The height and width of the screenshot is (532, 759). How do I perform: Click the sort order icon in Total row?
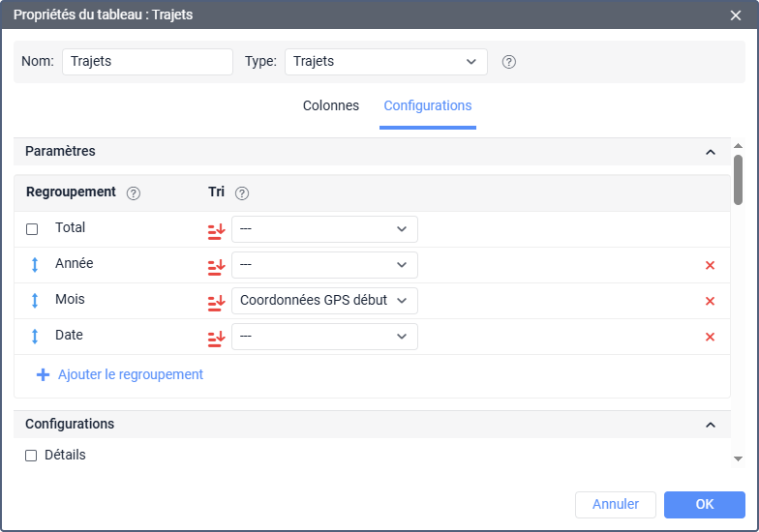(216, 229)
